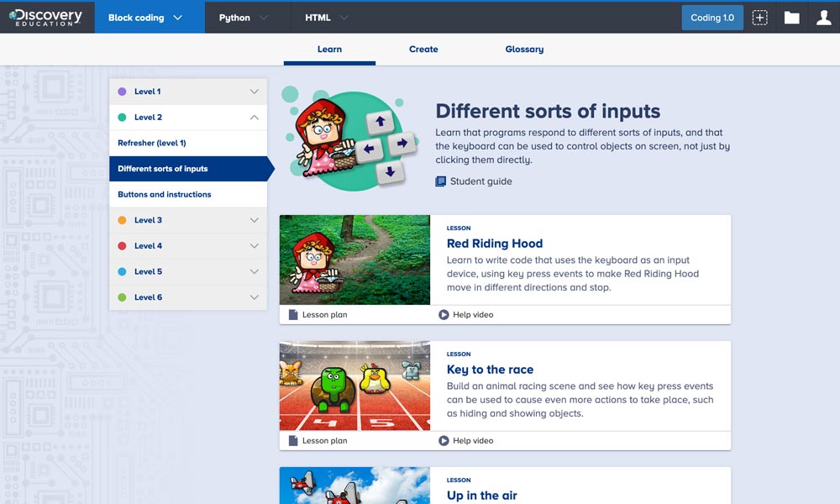
Task: Click the Red Riding Hood forest thumbnail
Action: (x=354, y=260)
